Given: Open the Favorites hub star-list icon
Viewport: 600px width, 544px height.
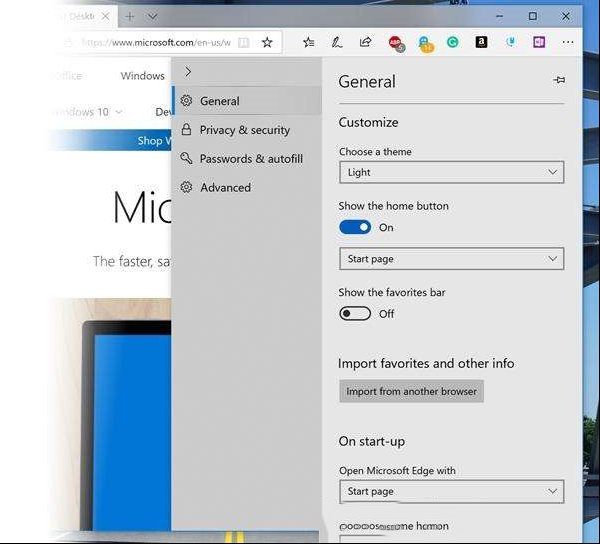Looking at the screenshot, I should click(x=308, y=42).
